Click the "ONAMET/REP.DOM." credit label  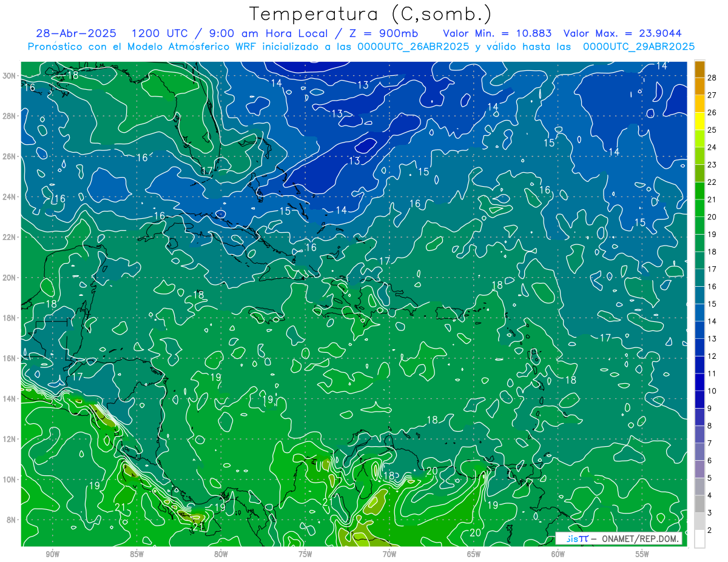(639, 539)
